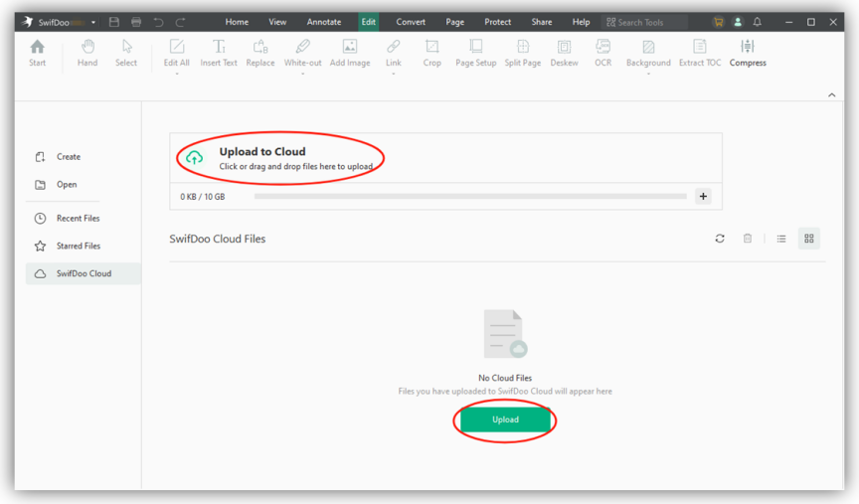Open Page Setup

(x=475, y=53)
